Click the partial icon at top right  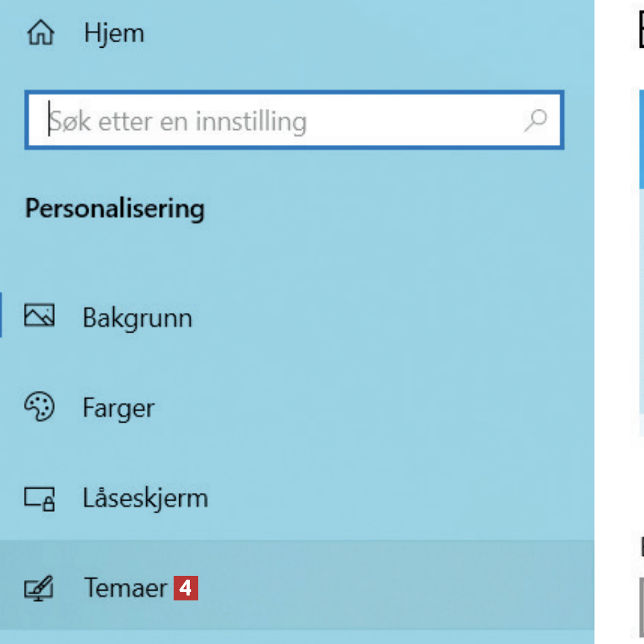pos(641,32)
